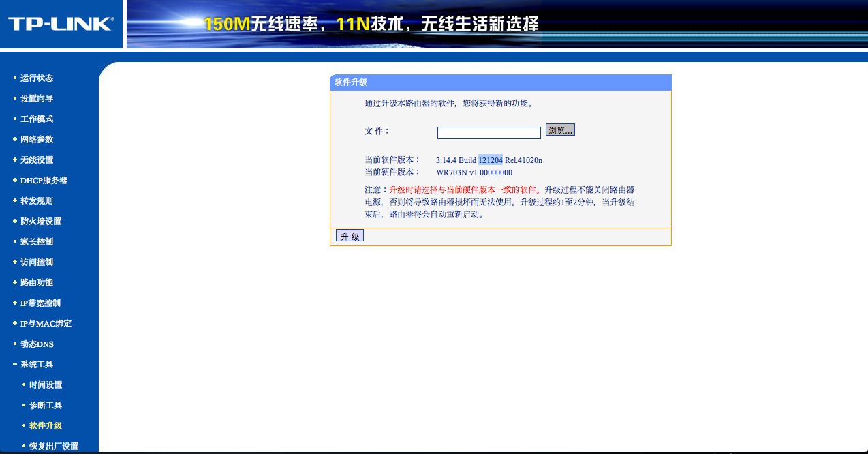Open the IP带宽控制 page
The width and height of the screenshot is (868, 454).
40,303
